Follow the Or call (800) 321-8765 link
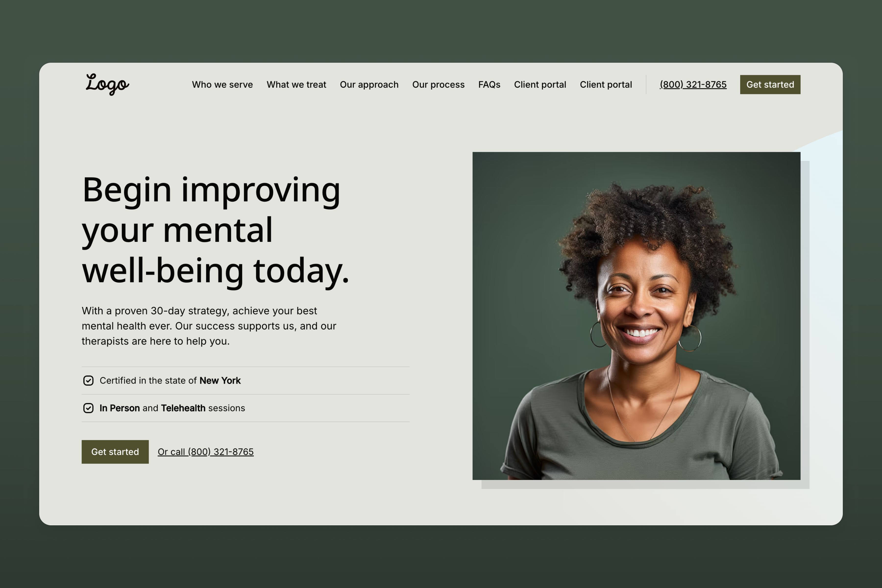The height and width of the screenshot is (588, 882). click(x=206, y=452)
